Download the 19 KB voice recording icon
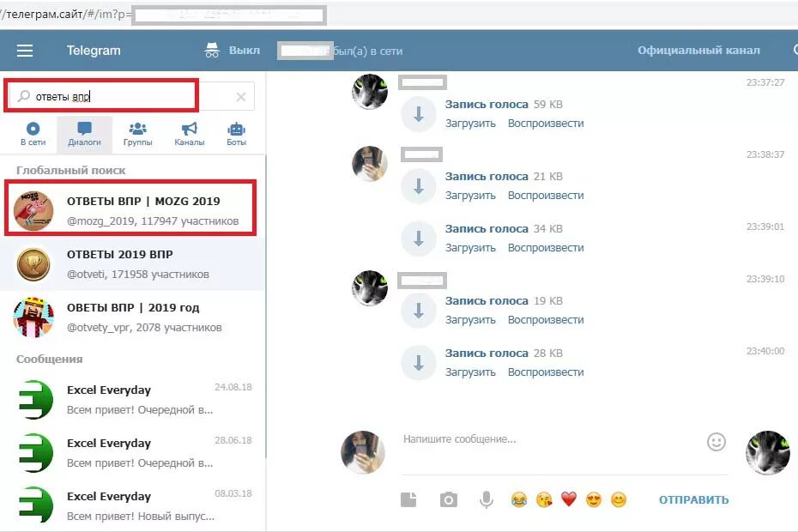 pos(419,311)
